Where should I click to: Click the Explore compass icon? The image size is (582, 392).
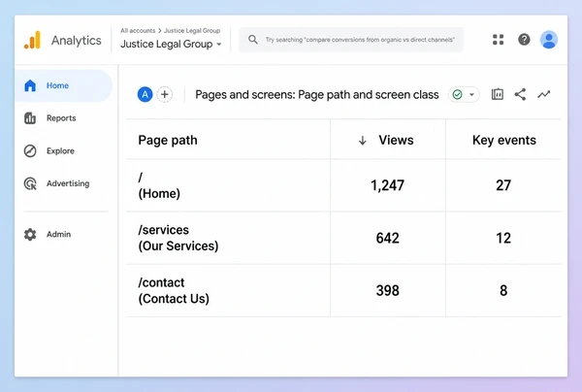point(30,150)
